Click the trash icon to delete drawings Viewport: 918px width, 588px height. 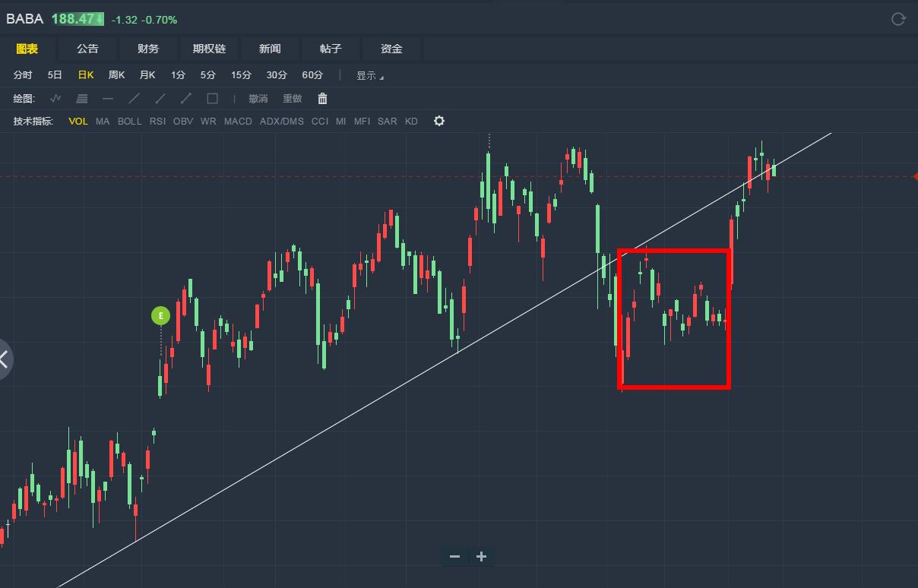pyautogui.click(x=322, y=99)
